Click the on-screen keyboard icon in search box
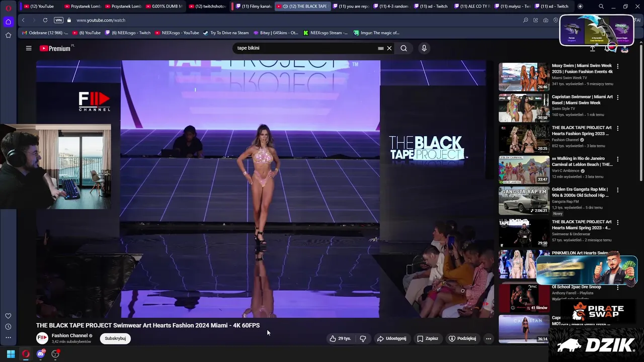Screen dimensions: 644x362 point(381,48)
